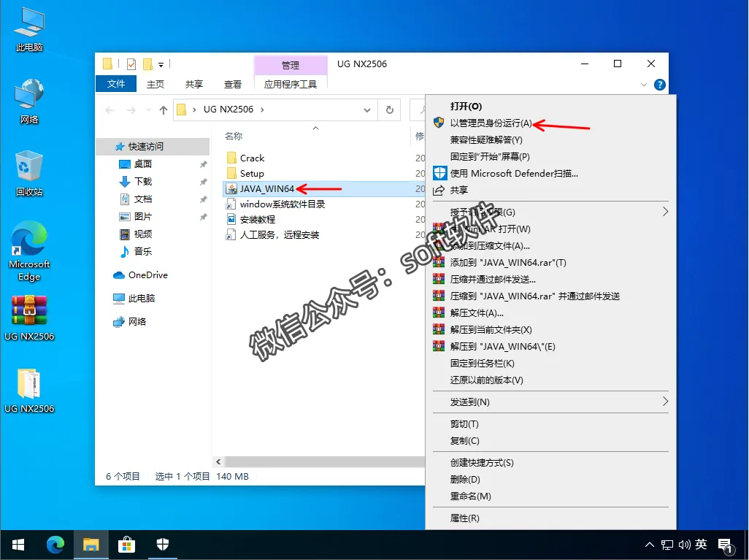Choose 属性(R) in context menu
This screenshot has width=749, height=560.
(550, 518)
